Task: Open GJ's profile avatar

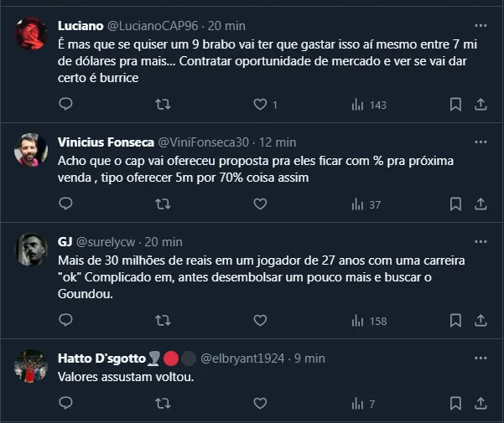Action: (31, 249)
